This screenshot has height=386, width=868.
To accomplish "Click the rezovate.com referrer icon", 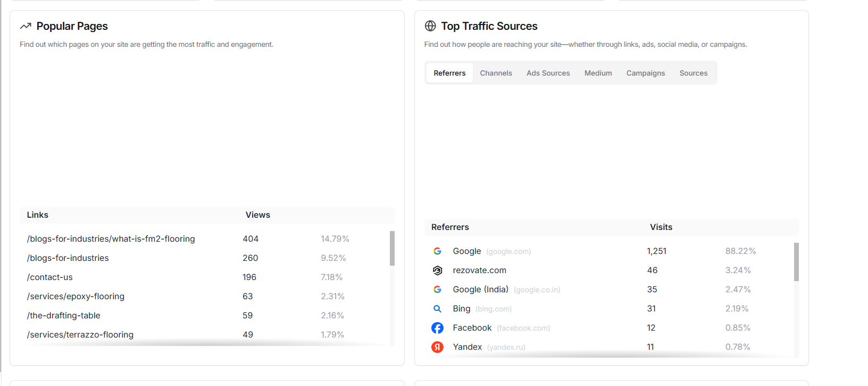I will pyautogui.click(x=437, y=270).
